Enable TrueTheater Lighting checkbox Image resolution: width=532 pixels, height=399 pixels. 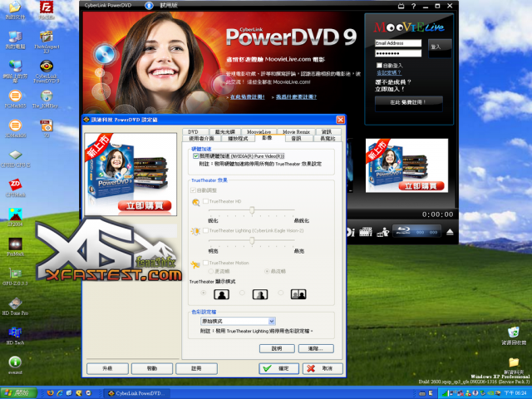coord(205,230)
